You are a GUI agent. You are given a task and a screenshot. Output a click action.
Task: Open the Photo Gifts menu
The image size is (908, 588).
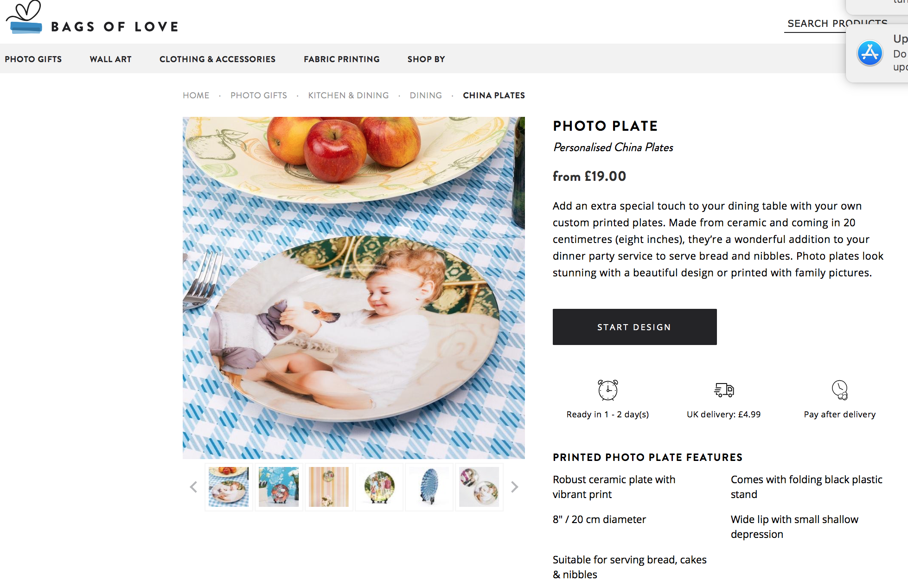(33, 59)
